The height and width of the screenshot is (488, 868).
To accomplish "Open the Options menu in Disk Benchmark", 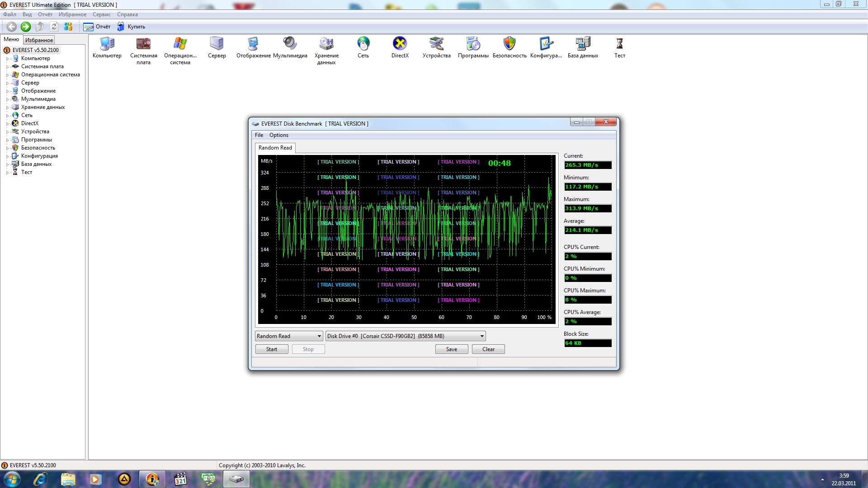I will coord(278,135).
